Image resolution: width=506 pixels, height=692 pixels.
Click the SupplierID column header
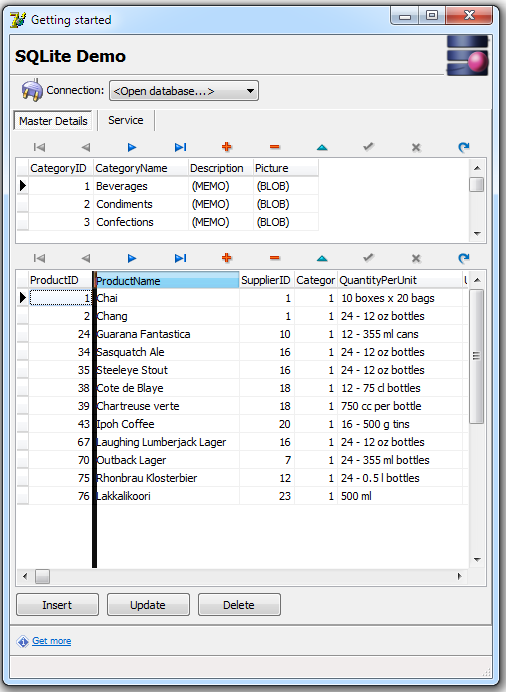coord(267,280)
